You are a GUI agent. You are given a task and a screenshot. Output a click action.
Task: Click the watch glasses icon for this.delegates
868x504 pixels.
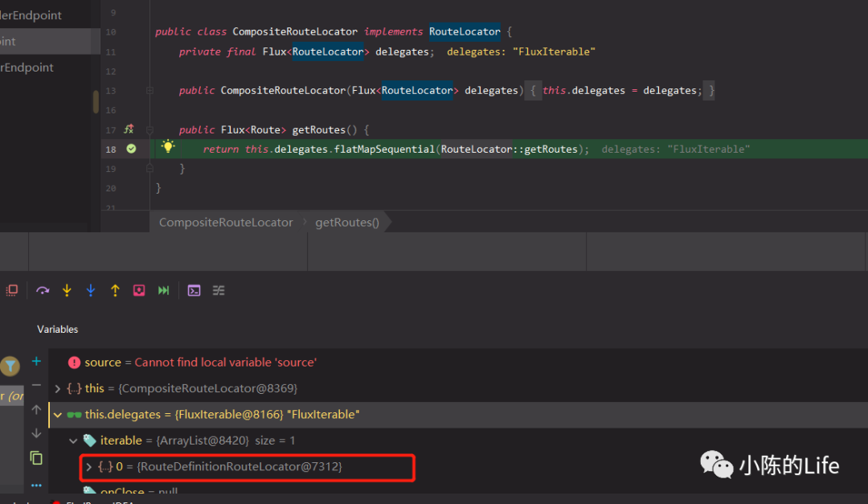pos(74,414)
